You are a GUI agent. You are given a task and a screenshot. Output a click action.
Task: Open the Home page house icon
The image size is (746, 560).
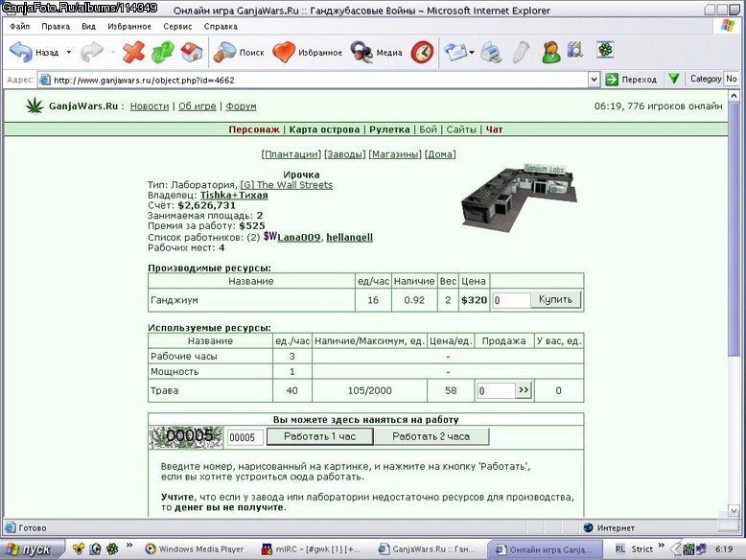[192, 52]
